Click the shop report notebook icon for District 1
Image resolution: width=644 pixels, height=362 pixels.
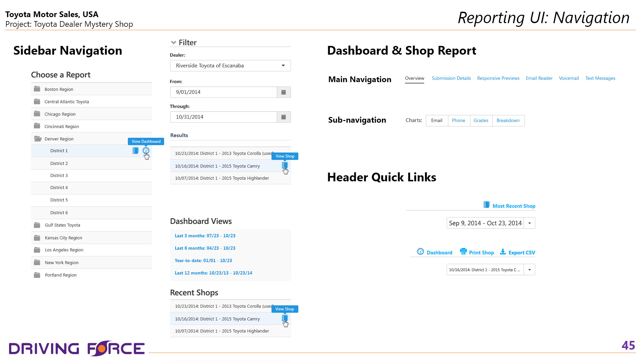[x=136, y=151]
